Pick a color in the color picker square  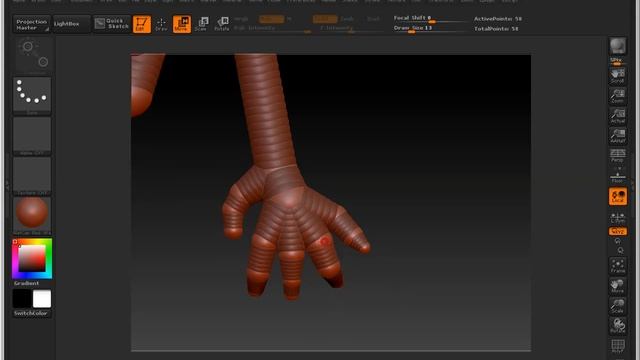32,259
